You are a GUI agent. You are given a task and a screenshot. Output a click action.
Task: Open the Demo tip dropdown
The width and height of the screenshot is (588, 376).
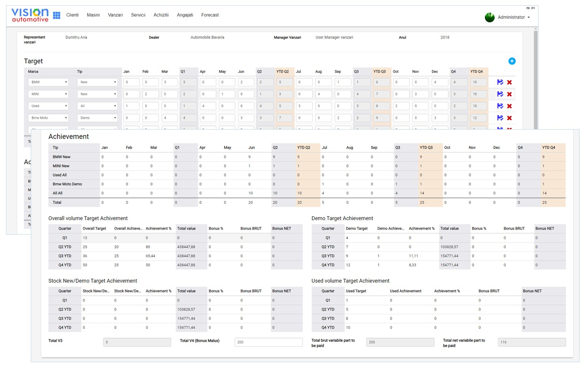click(x=97, y=118)
